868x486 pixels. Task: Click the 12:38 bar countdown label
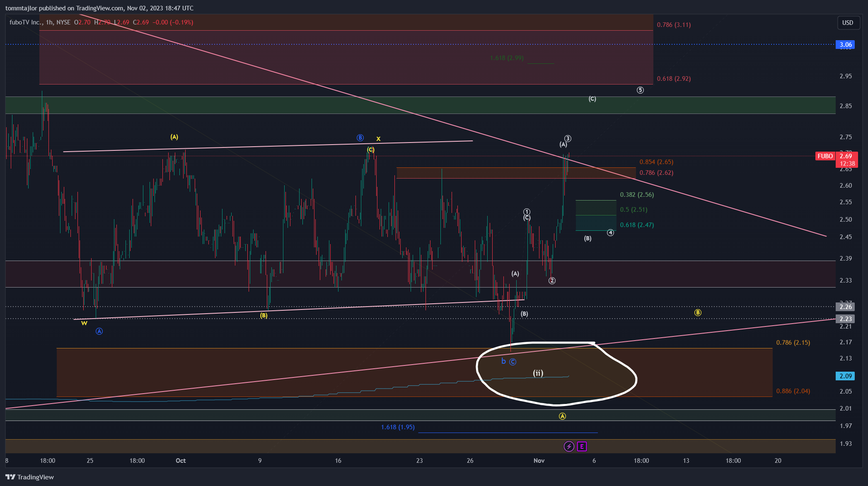pyautogui.click(x=847, y=164)
